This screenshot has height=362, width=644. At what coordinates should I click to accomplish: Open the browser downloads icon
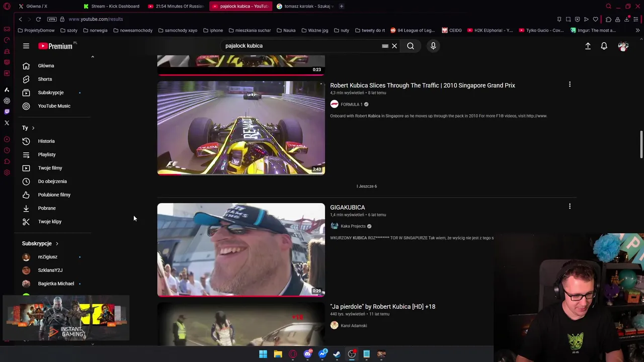(x=627, y=19)
